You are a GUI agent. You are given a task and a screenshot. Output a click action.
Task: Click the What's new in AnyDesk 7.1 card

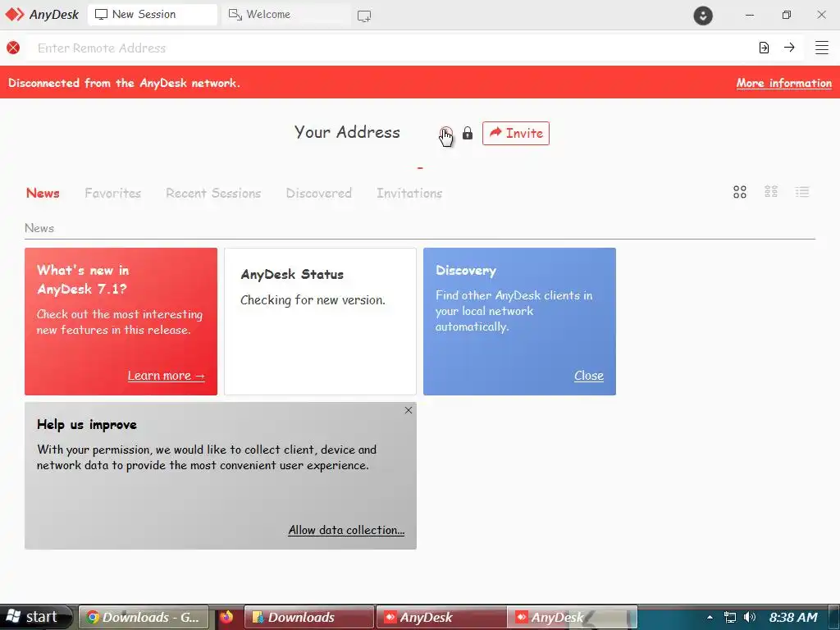[x=121, y=322]
